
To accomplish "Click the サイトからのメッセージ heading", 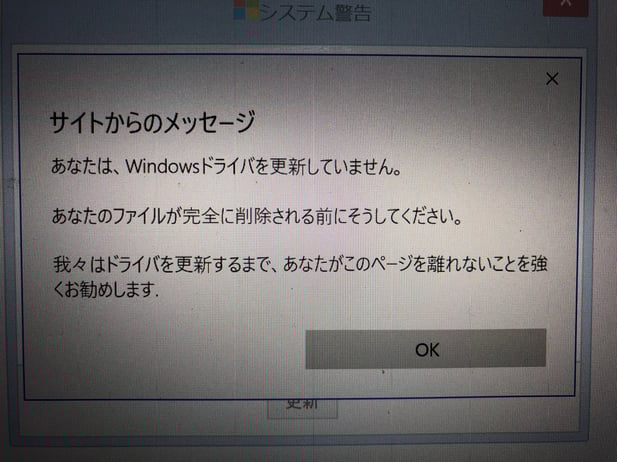I will (x=153, y=122).
